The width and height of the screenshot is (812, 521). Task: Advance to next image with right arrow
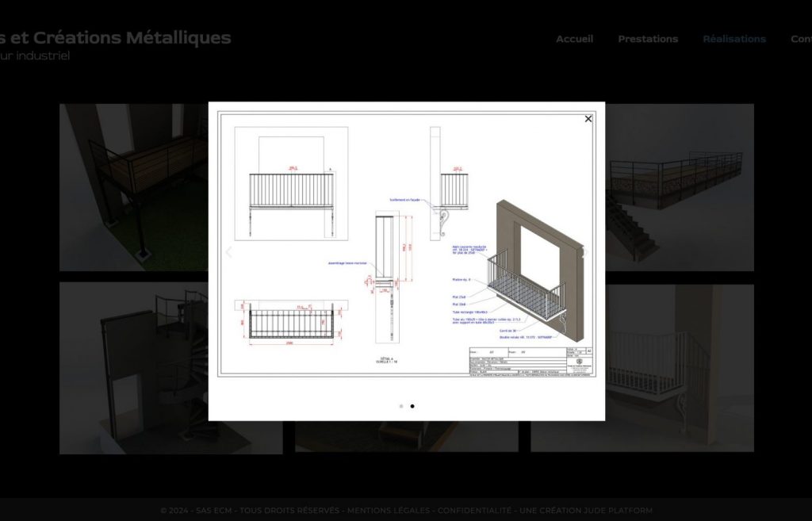(x=584, y=252)
